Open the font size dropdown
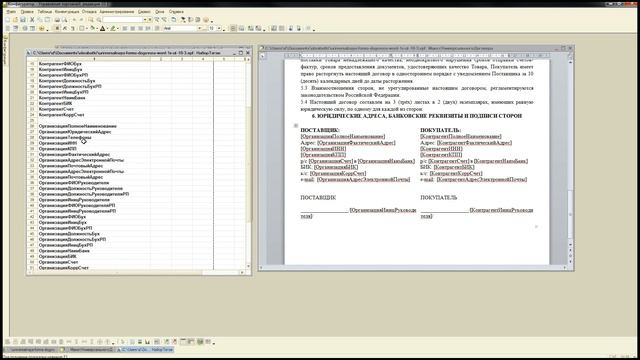Image resolution: width=640 pixels, height=360 pixels. pos(219,29)
